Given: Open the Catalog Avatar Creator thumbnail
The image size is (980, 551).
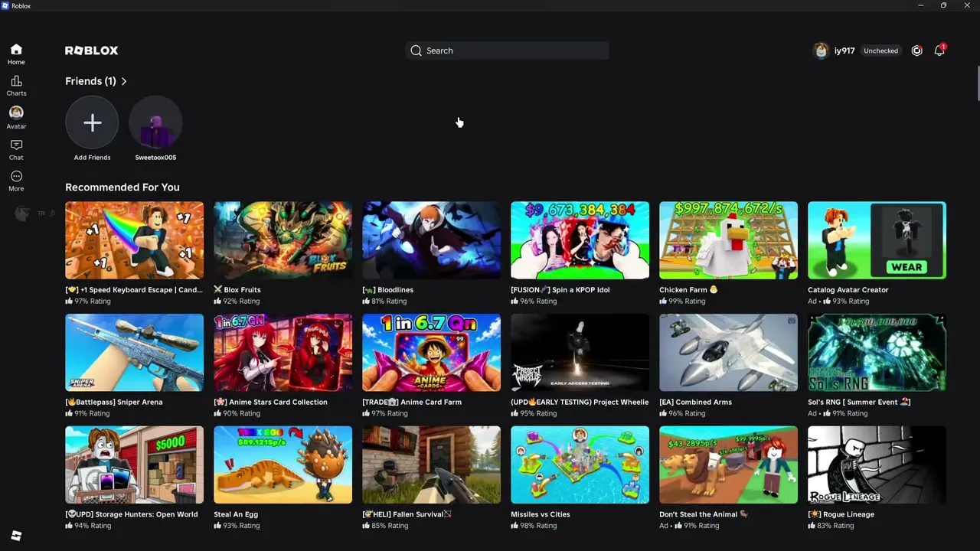Looking at the screenshot, I should (877, 240).
